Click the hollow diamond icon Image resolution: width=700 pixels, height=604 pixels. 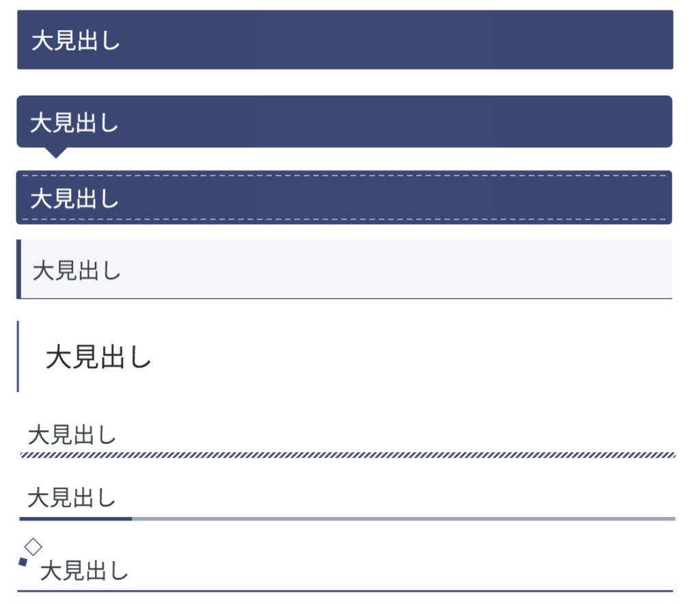tap(33, 547)
